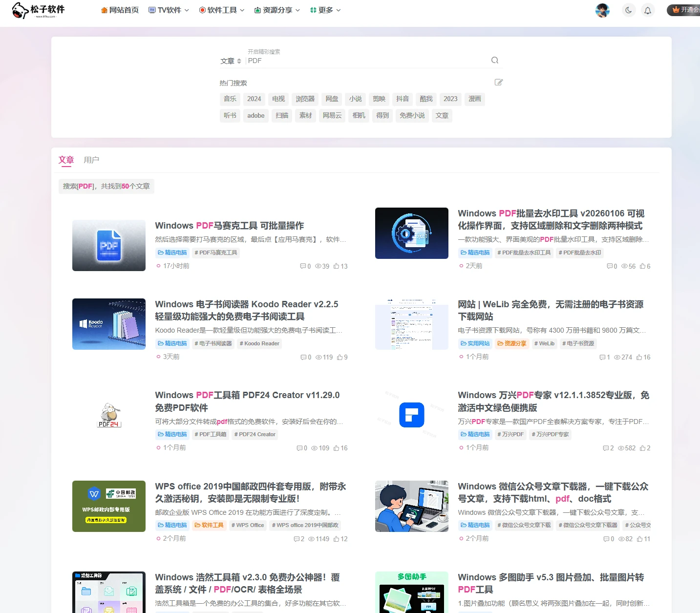Open 万兴PDF专家 article thumbnail
700x613 pixels.
click(x=412, y=415)
